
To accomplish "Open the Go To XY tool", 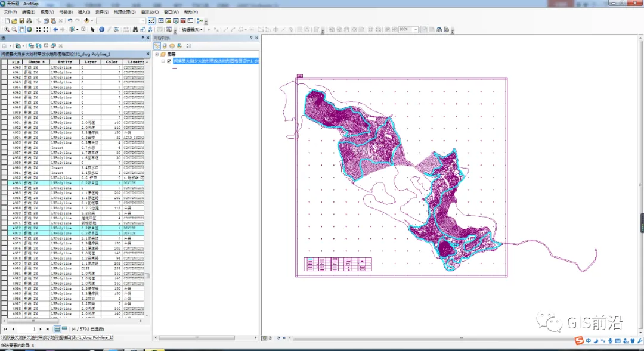I will 150,30.
